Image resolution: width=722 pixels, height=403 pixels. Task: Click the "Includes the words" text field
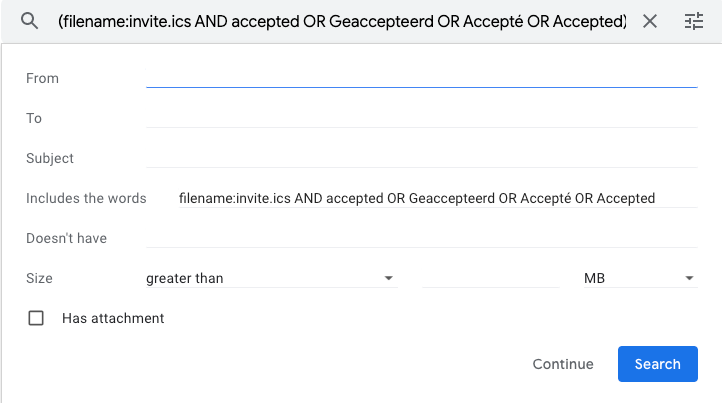coord(421,198)
